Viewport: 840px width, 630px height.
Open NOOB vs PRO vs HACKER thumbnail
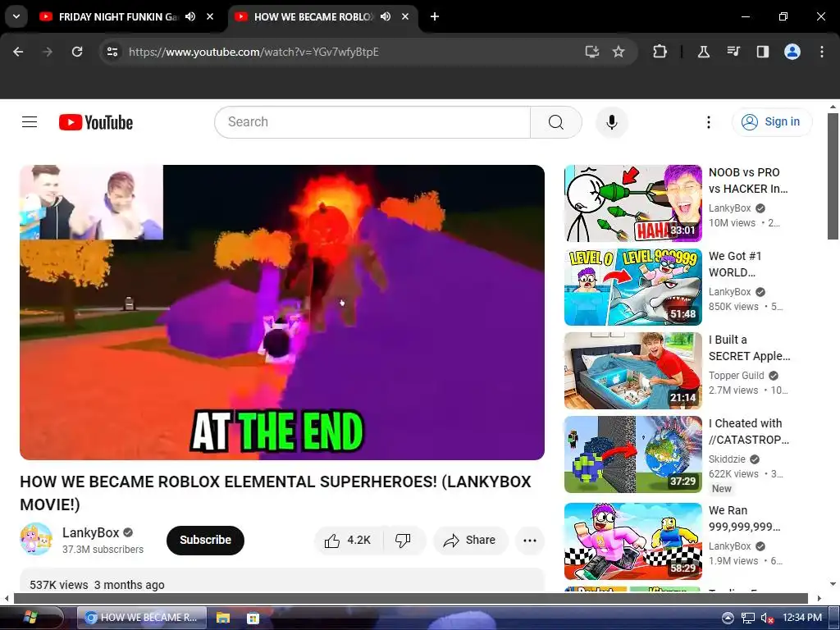(x=633, y=203)
